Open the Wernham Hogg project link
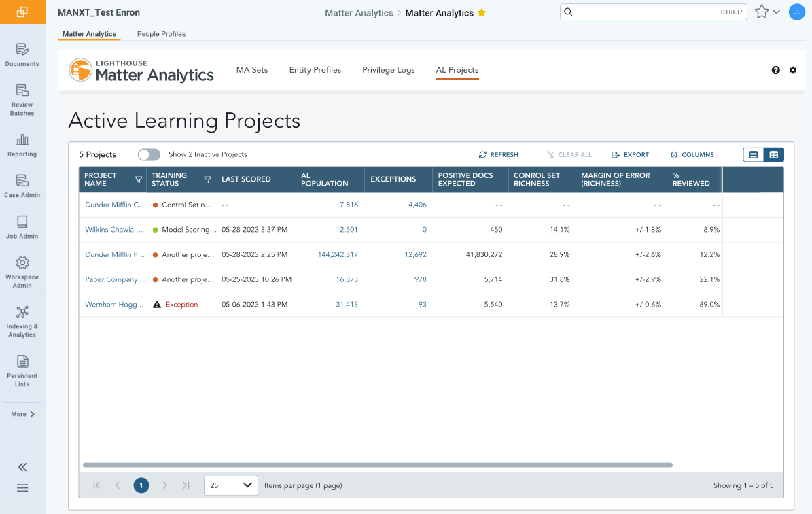The image size is (812, 514). (x=116, y=304)
